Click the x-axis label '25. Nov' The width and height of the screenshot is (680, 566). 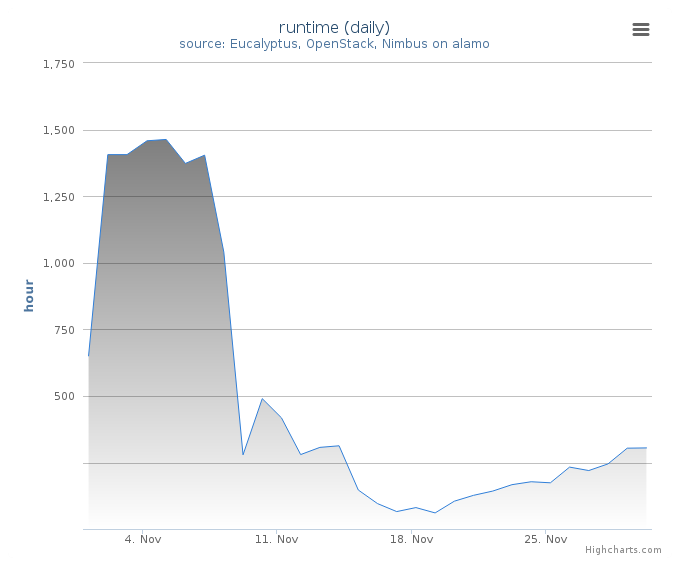pos(546,540)
